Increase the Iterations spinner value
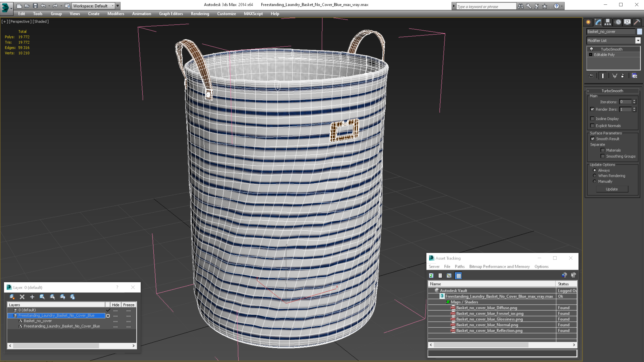Screen dimensions: 644x362 (634, 100)
